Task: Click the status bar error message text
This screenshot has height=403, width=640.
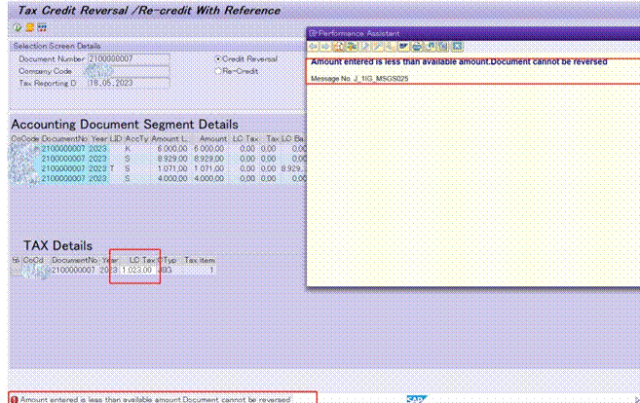Action: click(x=155, y=399)
